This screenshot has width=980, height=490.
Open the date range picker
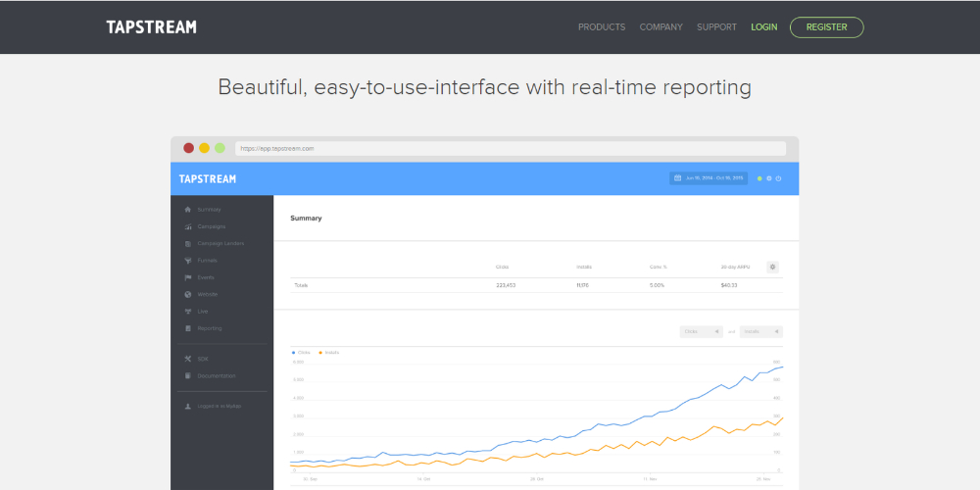click(x=709, y=178)
